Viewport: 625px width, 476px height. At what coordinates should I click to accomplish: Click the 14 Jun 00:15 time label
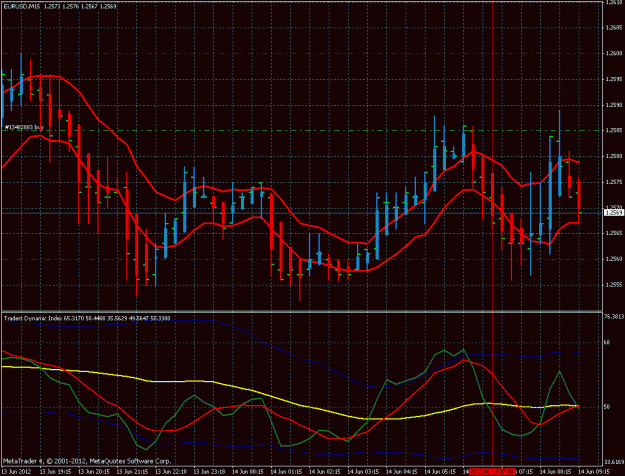[248, 472]
